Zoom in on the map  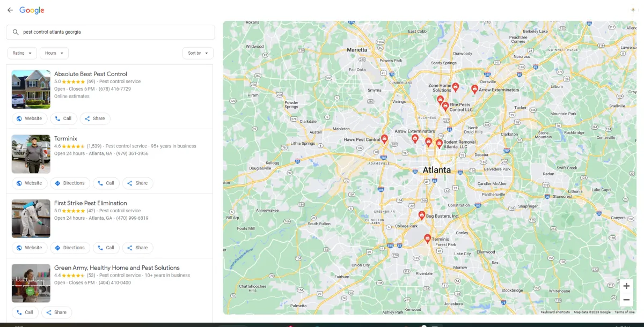click(626, 286)
